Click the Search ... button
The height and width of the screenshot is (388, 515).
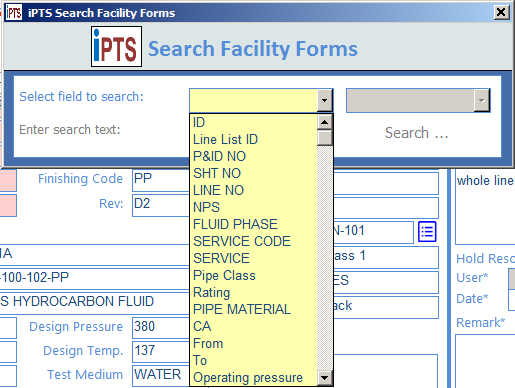417,133
